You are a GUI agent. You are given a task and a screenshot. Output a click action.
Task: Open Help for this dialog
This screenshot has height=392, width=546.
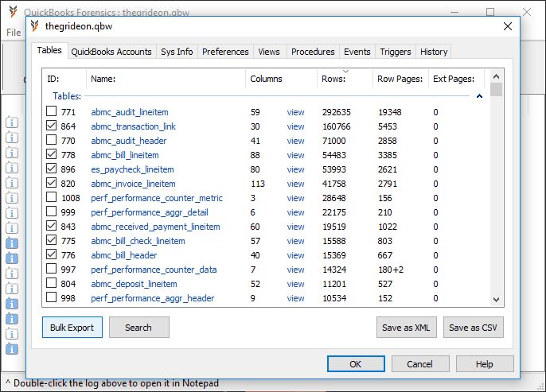pyautogui.click(x=485, y=364)
